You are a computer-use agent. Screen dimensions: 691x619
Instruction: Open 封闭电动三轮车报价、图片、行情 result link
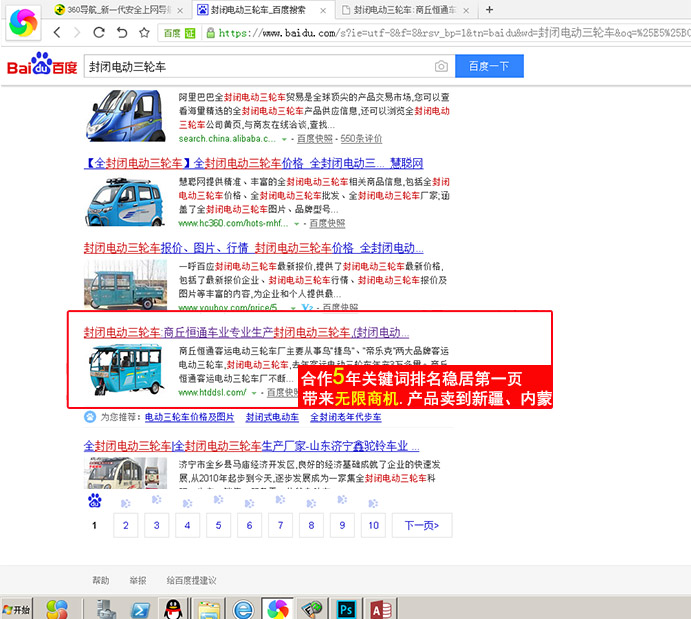pyautogui.click(x=253, y=248)
